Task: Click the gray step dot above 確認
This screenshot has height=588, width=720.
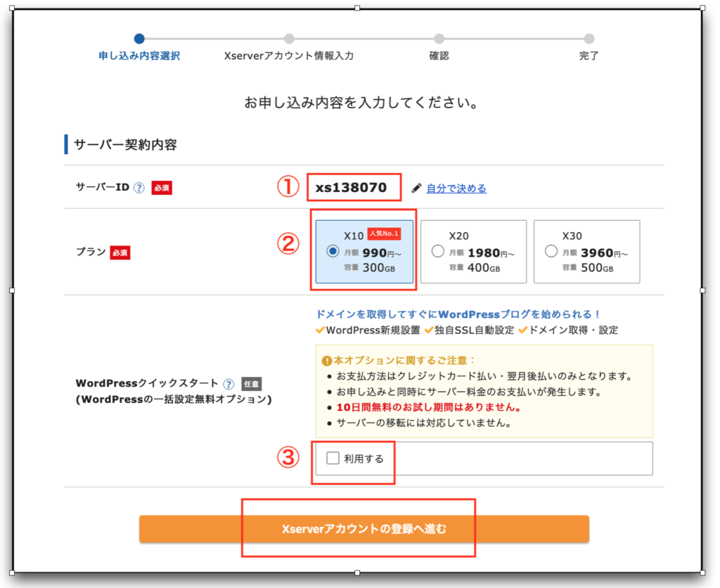Action: (439, 39)
